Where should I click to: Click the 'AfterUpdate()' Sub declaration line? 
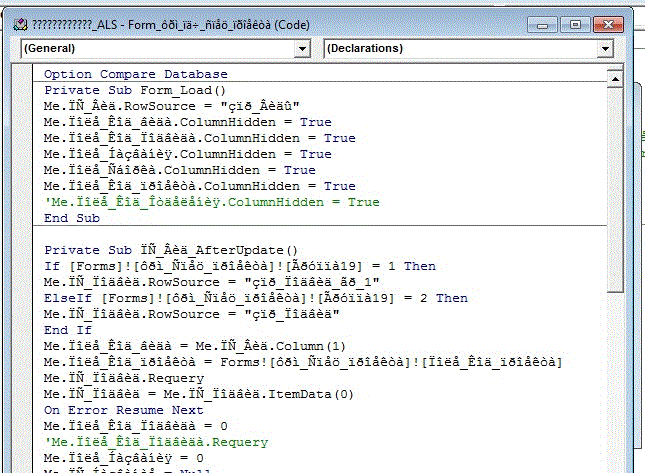(171, 250)
